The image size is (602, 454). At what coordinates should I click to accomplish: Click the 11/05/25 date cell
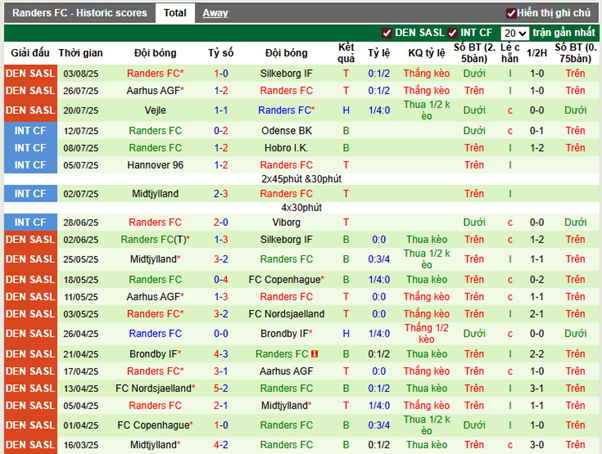81,297
